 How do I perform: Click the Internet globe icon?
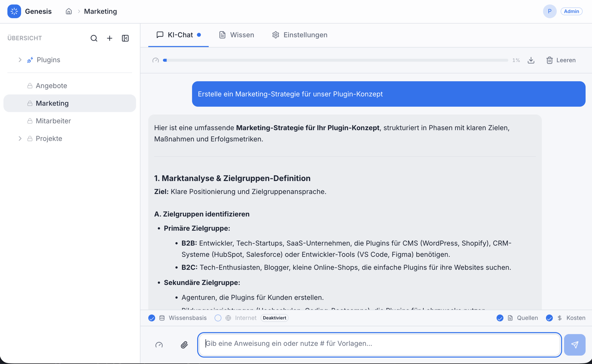[228, 318]
